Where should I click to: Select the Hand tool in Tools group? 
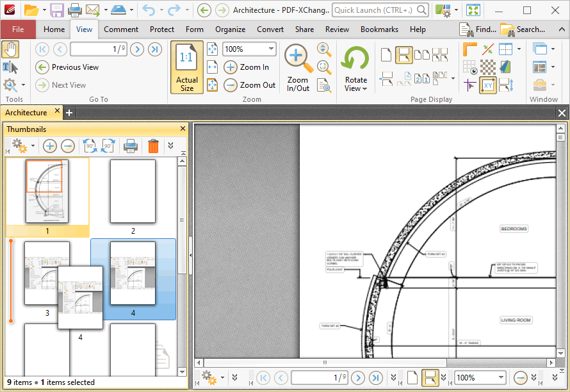[x=10, y=49]
